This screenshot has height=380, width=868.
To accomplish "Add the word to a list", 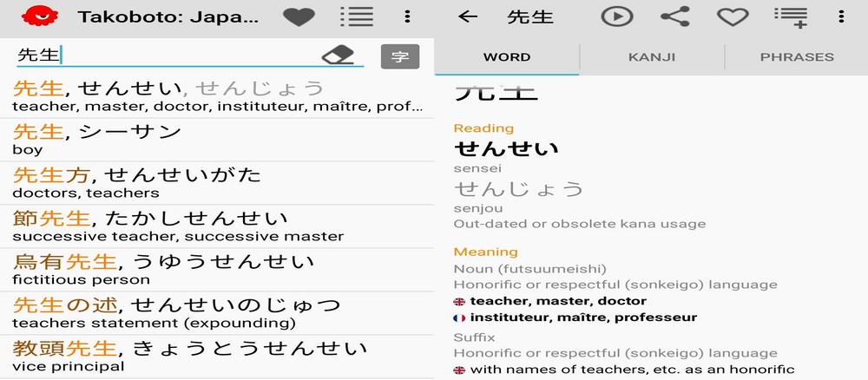I will (x=789, y=16).
